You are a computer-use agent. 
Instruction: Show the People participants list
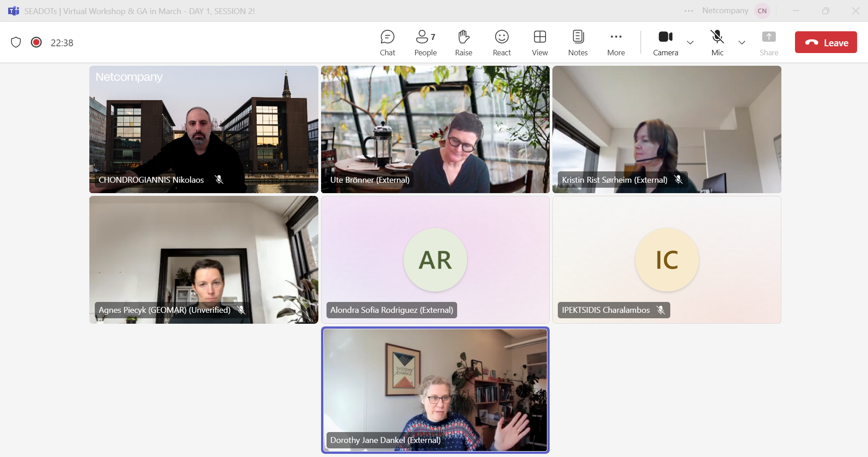(425, 43)
